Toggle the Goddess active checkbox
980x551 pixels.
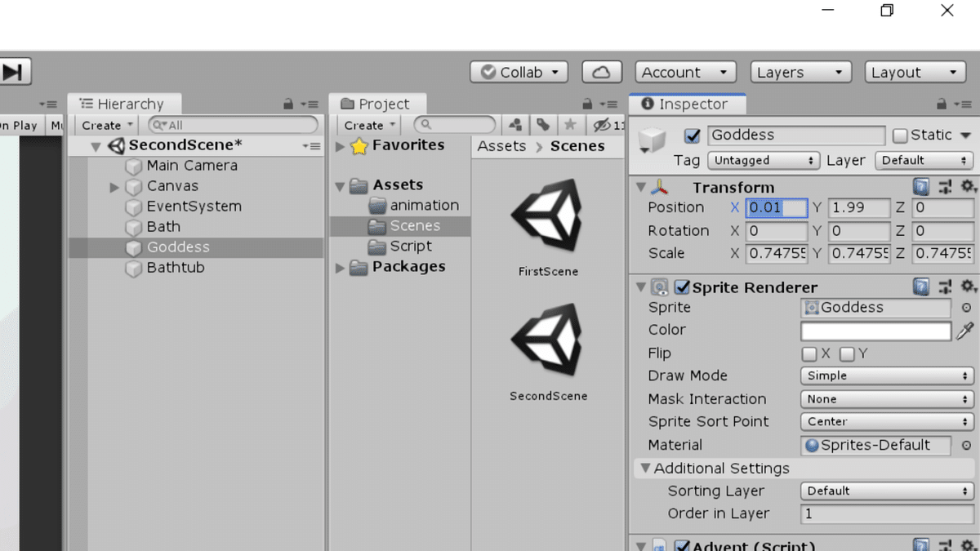click(693, 136)
